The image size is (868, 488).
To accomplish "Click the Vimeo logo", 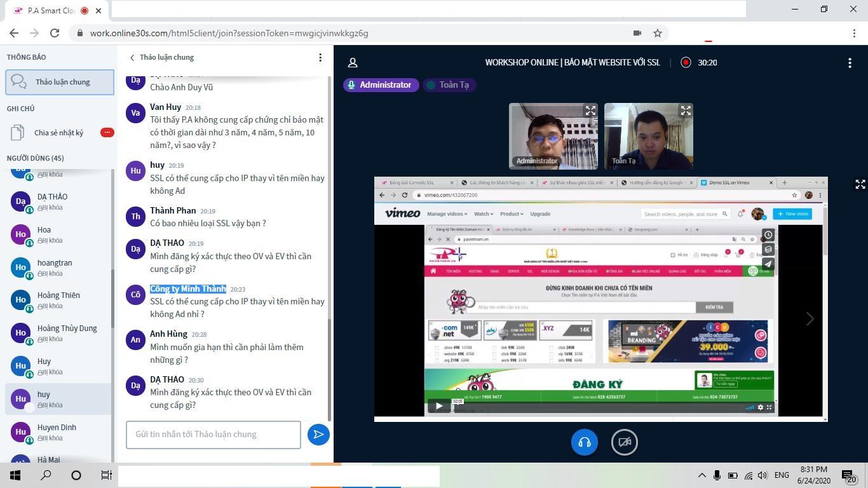I will click(402, 213).
